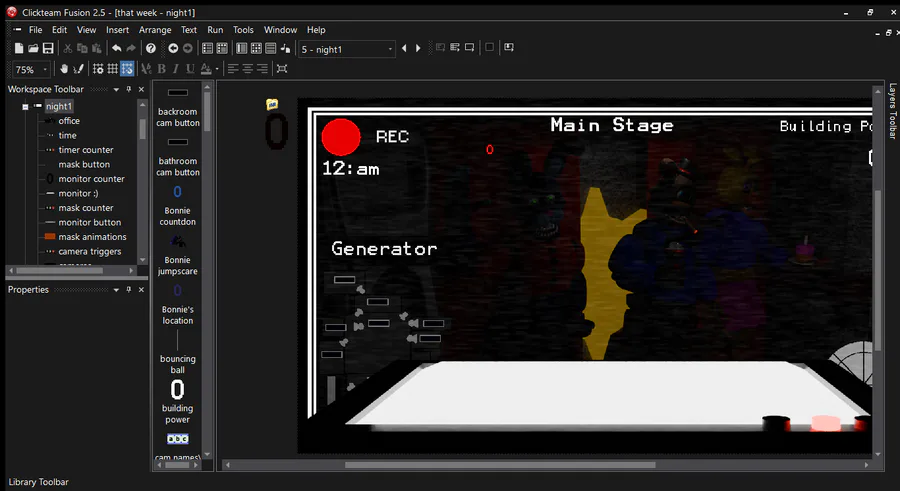900x491 pixels.
Task: Open the 75% zoom dropdown
Action: (45, 69)
